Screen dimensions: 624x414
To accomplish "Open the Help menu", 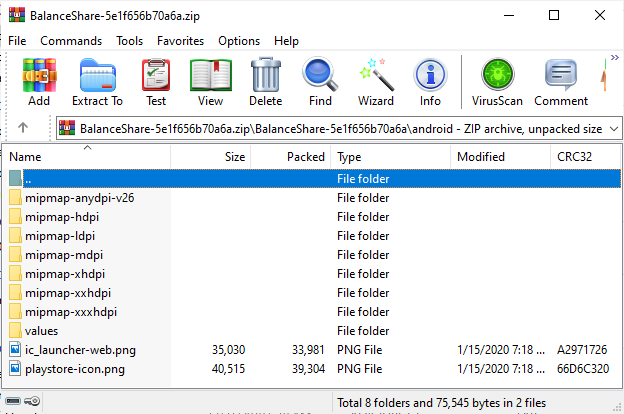I will [286, 41].
